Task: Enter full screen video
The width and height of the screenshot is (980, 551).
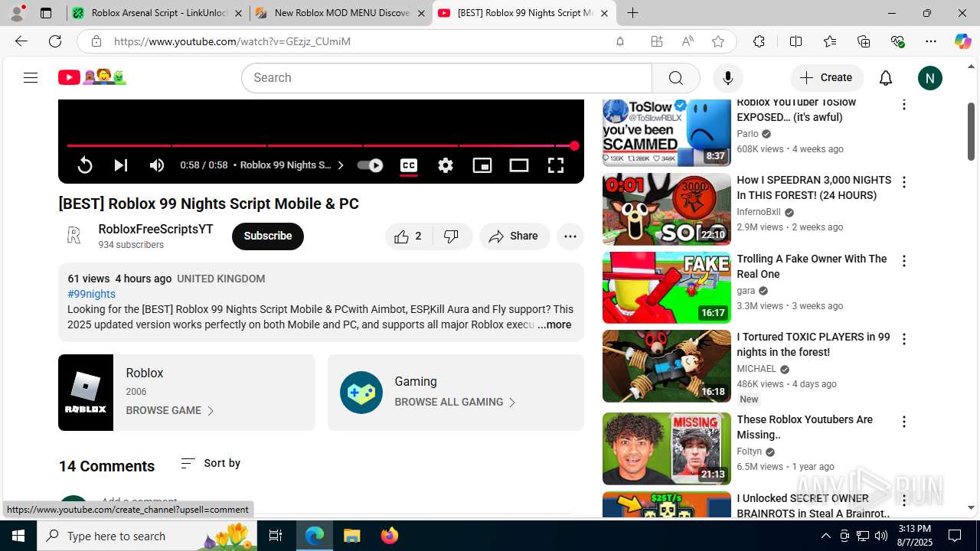Action: coord(556,165)
